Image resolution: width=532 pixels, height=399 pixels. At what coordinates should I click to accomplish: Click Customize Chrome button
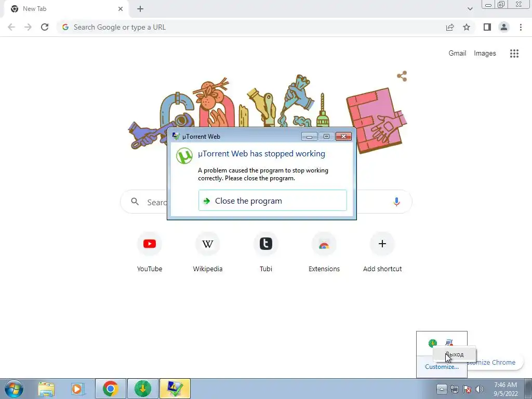(494, 362)
